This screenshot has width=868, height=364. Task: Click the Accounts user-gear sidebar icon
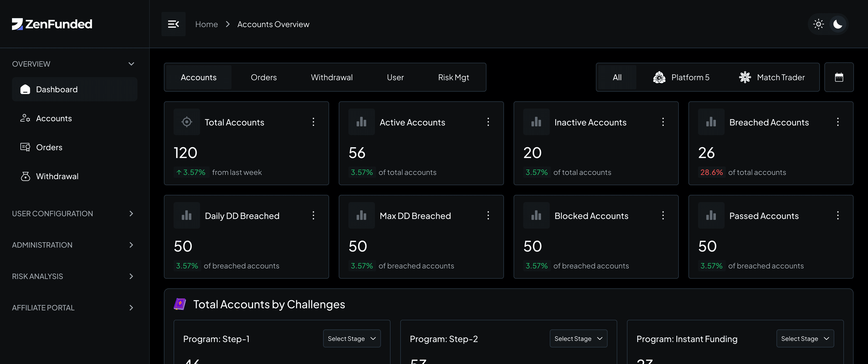click(x=25, y=118)
